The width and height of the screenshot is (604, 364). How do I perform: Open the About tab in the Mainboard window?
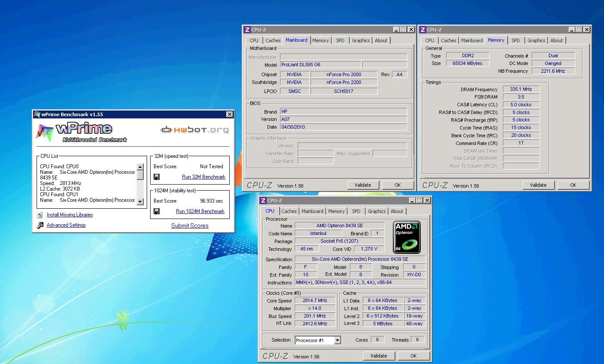pos(381,40)
